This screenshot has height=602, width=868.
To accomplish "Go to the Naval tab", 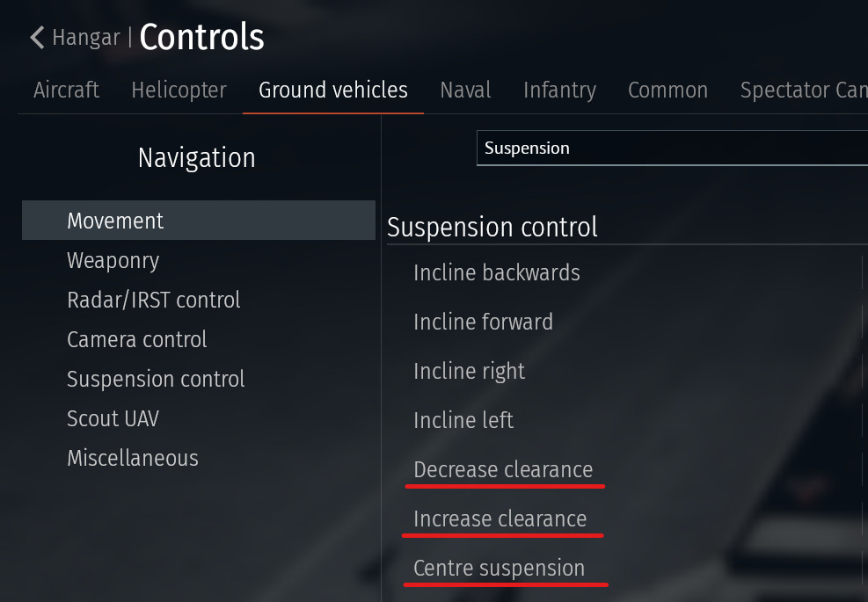I will 465,91.
